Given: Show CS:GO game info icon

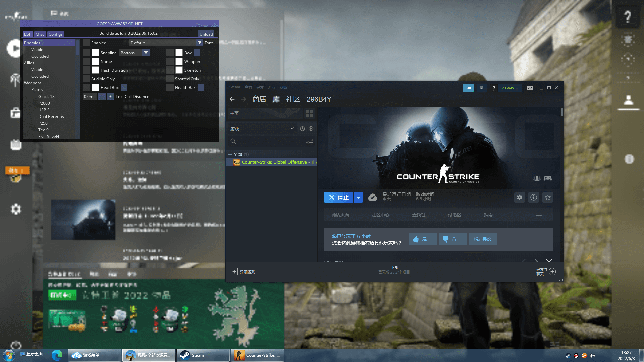Looking at the screenshot, I should point(534,197).
